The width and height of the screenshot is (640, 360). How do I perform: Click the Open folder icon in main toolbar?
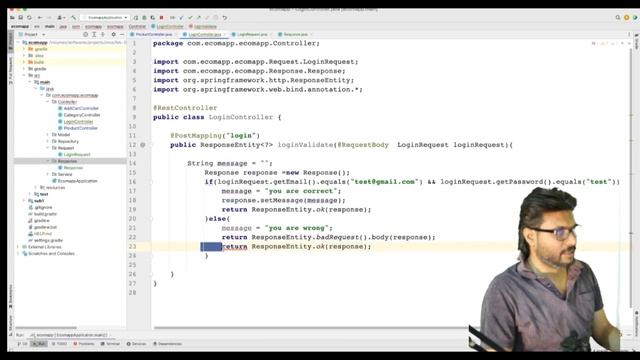[x=12, y=18]
